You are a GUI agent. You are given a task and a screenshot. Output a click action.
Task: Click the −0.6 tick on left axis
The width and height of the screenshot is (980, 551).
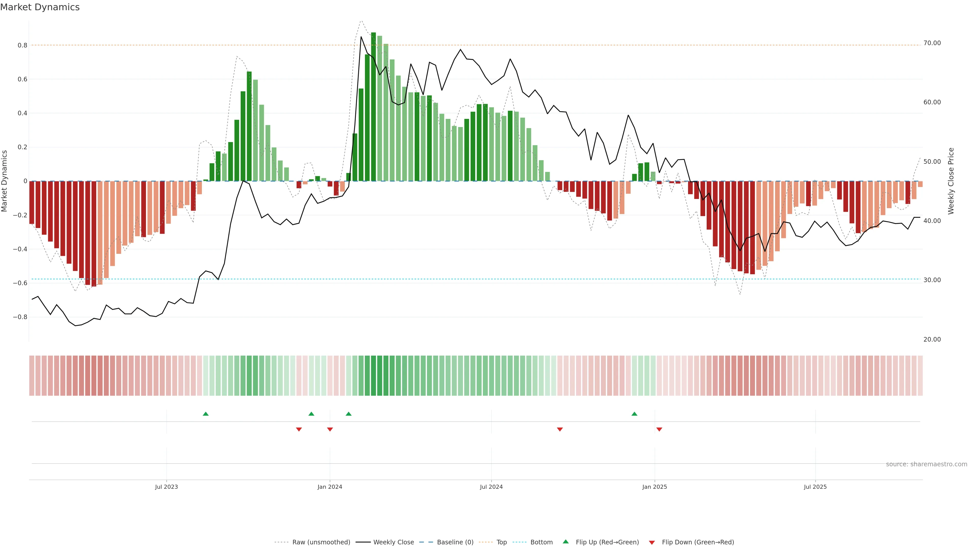click(20, 283)
